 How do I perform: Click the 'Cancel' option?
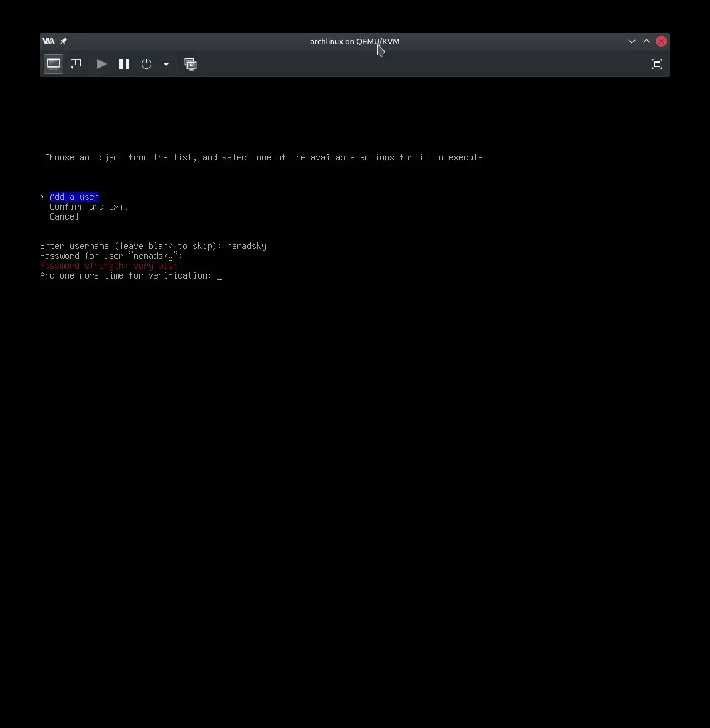[64, 216]
